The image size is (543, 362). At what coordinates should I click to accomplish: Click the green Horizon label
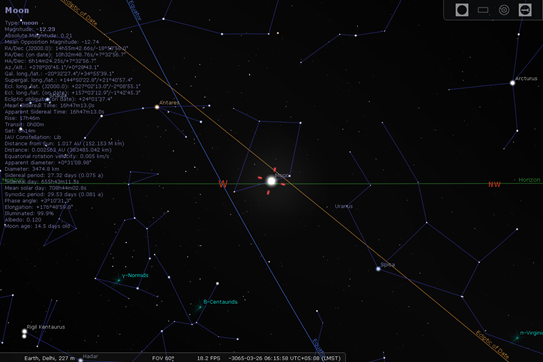[529, 180]
